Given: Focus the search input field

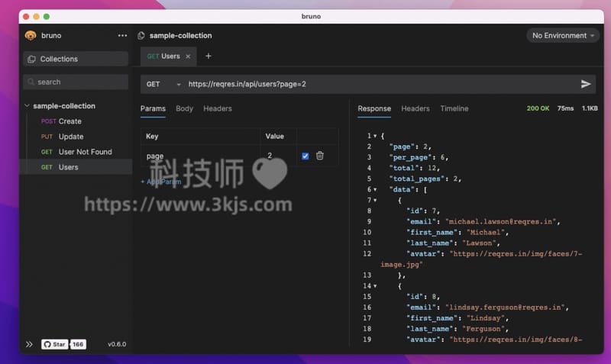Looking at the screenshot, I should (76, 82).
